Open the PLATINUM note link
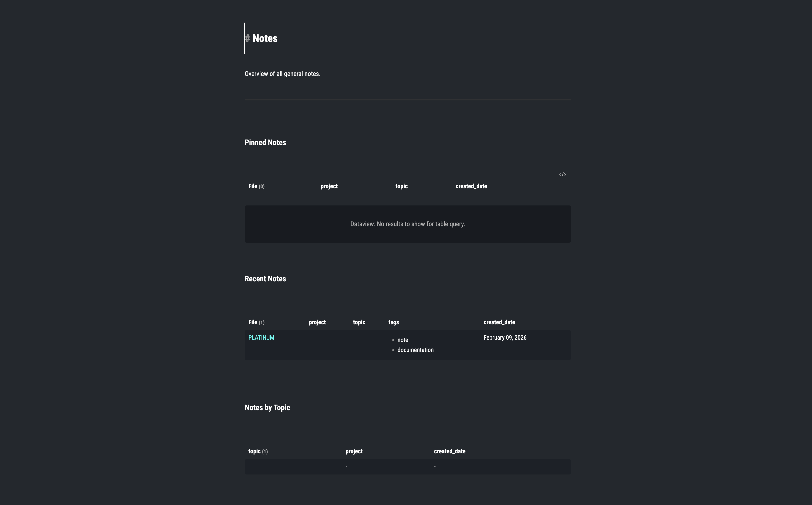 click(x=261, y=337)
